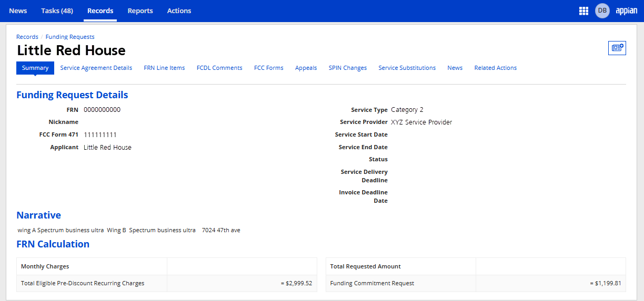Follow the Funding Requests breadcrumb link
The height and width of the screenshot is (301, 644).
tap(70, 37)
